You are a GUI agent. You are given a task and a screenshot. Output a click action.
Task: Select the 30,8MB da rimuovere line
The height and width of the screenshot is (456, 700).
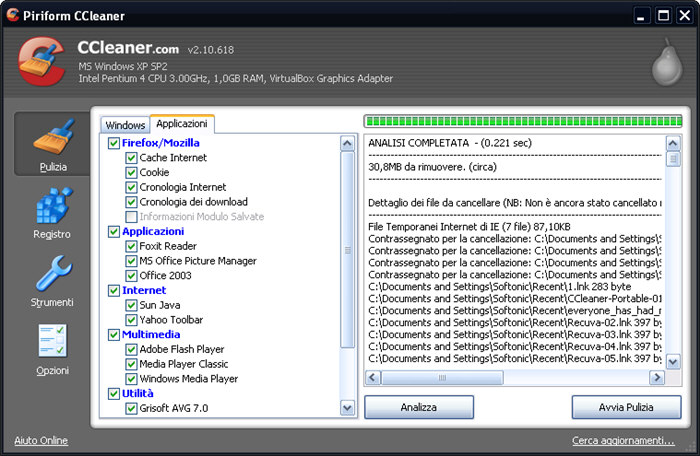[432, 167]
